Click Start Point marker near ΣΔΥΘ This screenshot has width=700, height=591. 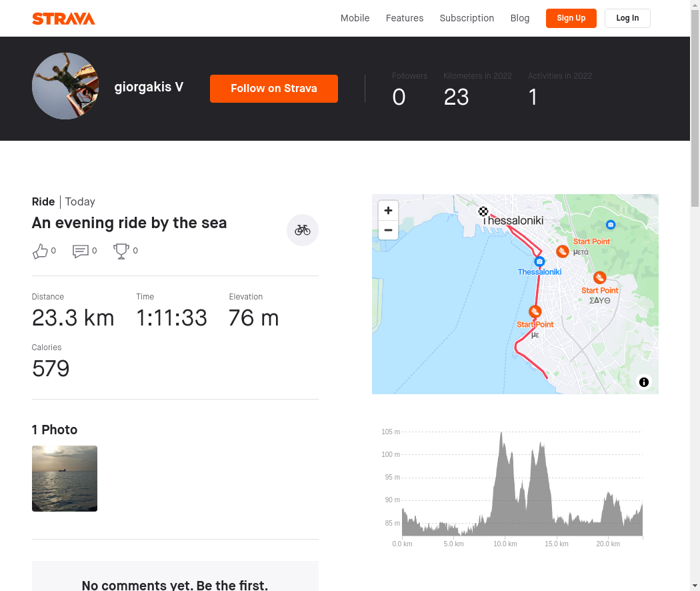pyautogui.click(x=599, y=278)
